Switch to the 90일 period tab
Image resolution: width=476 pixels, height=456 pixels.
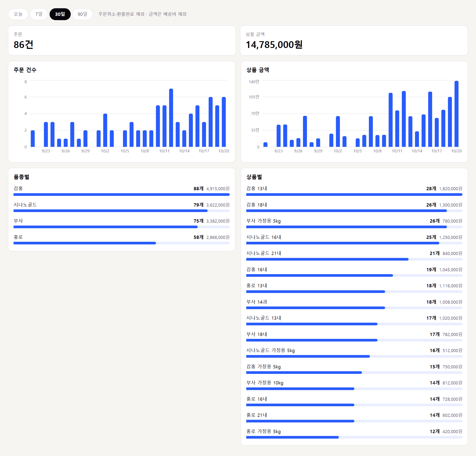tap(82, 14)
